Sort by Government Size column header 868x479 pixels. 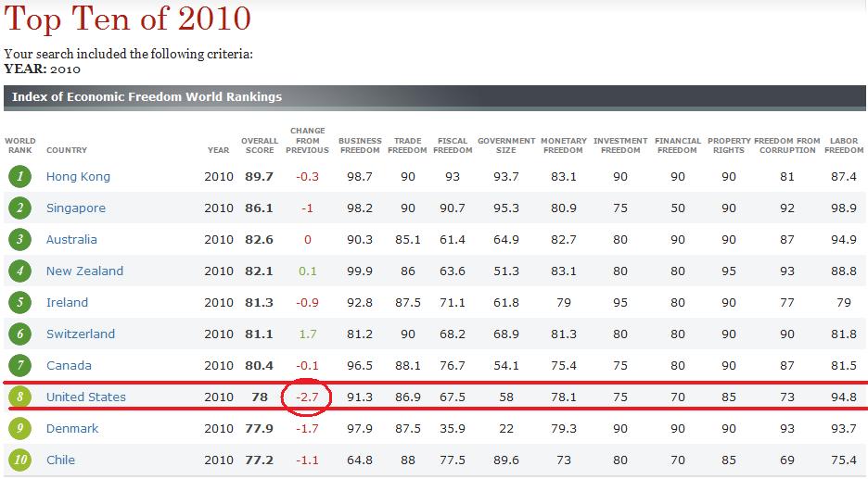point(506,145)
